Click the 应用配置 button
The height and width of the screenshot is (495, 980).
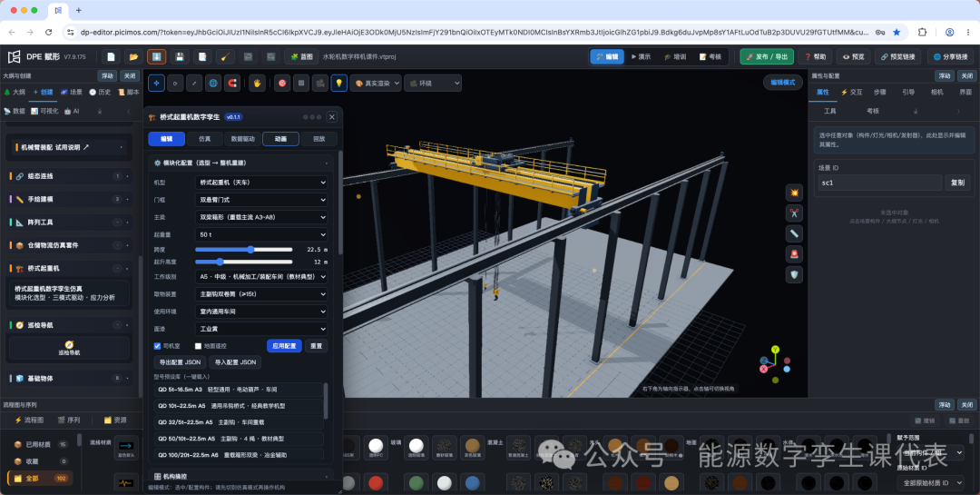point(284,346)
